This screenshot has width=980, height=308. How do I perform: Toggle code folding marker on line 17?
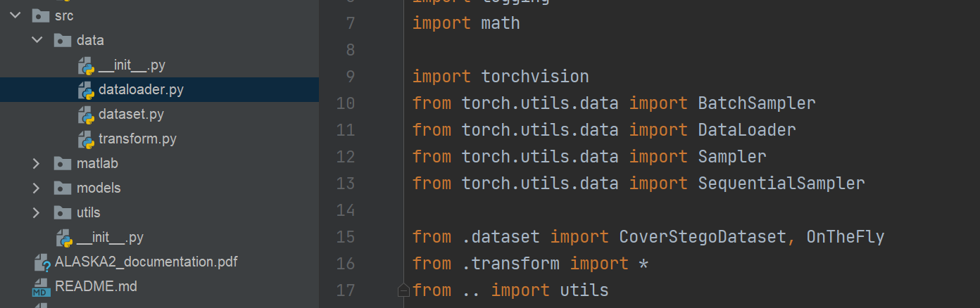[403, 290]
